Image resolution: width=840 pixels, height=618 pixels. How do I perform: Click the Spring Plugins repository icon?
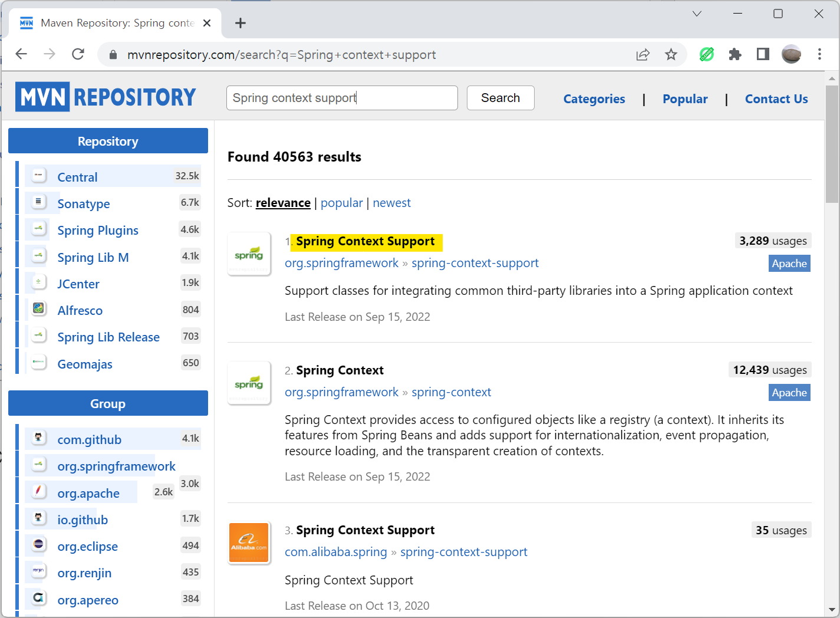[x=39, y=228]
